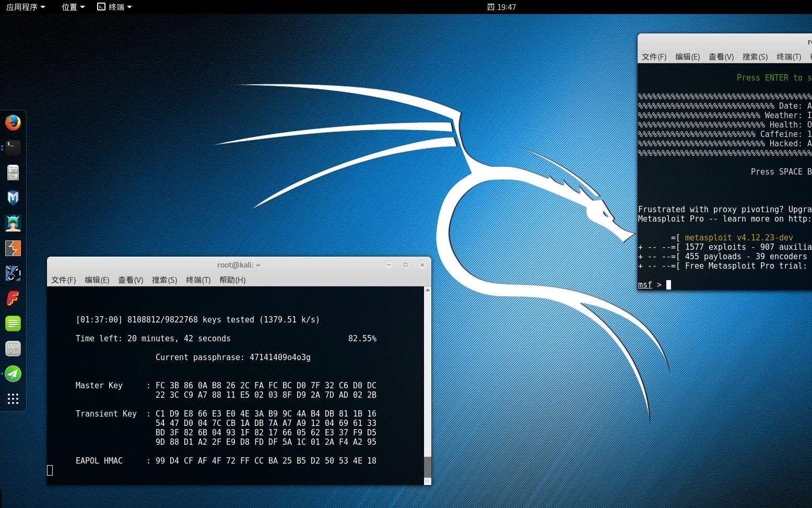The image size is (812, 508).
Task: Open 终端(T) menu in msf terminal window
Action: click(789, 57)
